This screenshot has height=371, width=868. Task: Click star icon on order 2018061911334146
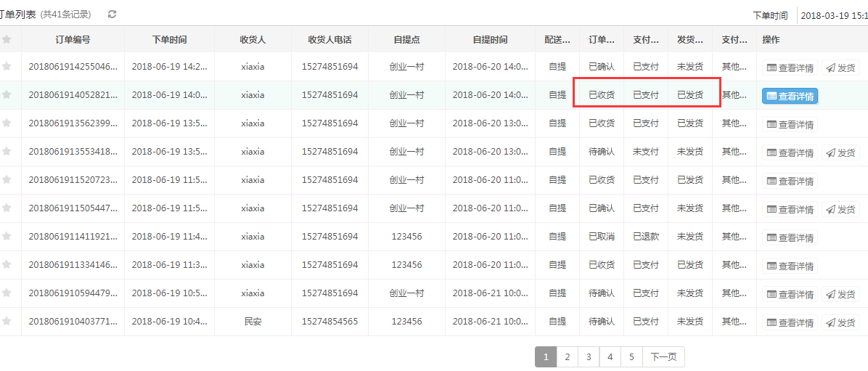point(7,265)
